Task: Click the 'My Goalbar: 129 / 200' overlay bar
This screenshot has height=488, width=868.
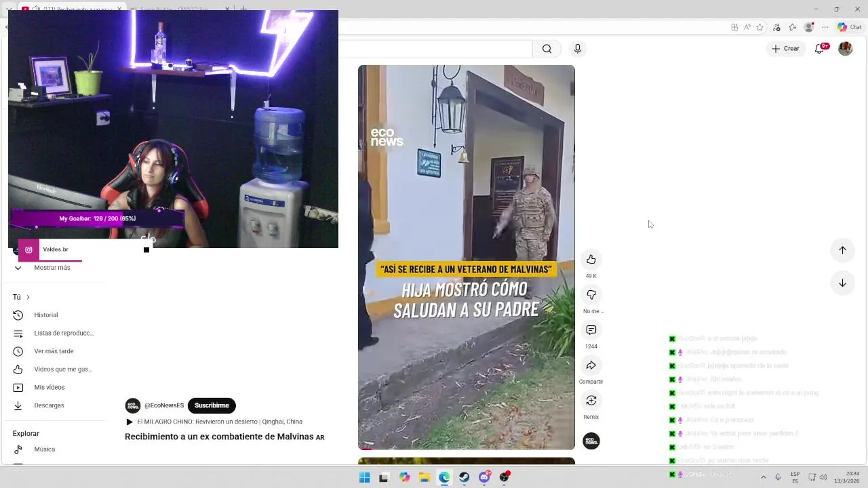Action: click(x=97, y=218)
